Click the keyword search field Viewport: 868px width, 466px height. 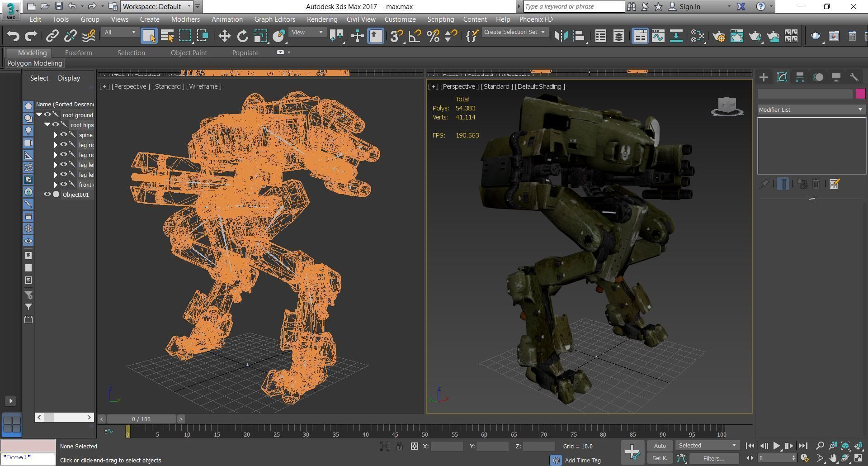[574, 6]
